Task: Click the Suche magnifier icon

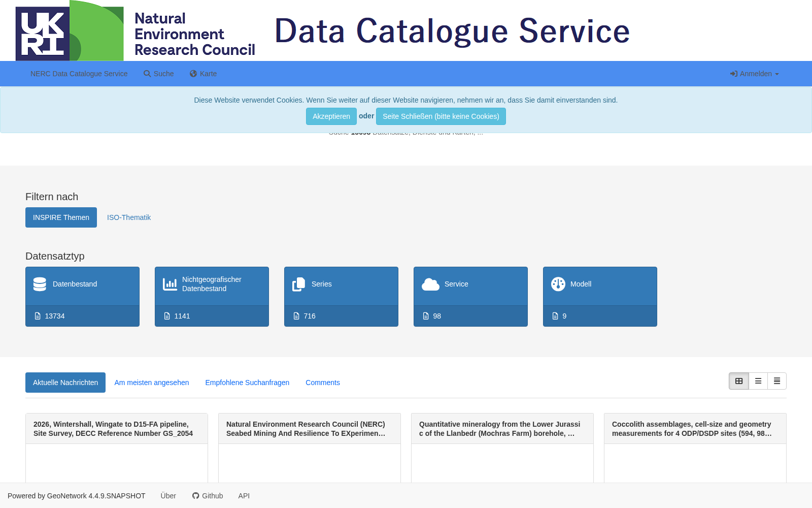Action: [147, 74]
